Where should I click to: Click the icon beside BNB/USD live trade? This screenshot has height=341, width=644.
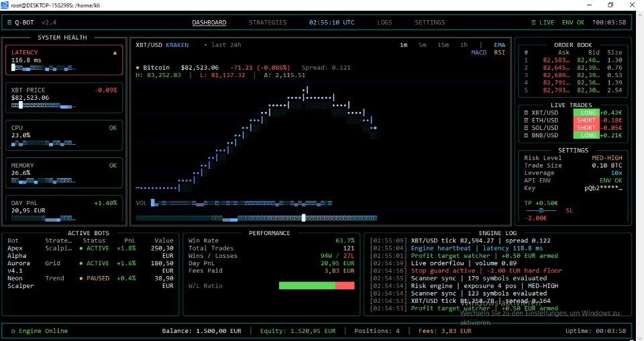(x=526, y=135)
